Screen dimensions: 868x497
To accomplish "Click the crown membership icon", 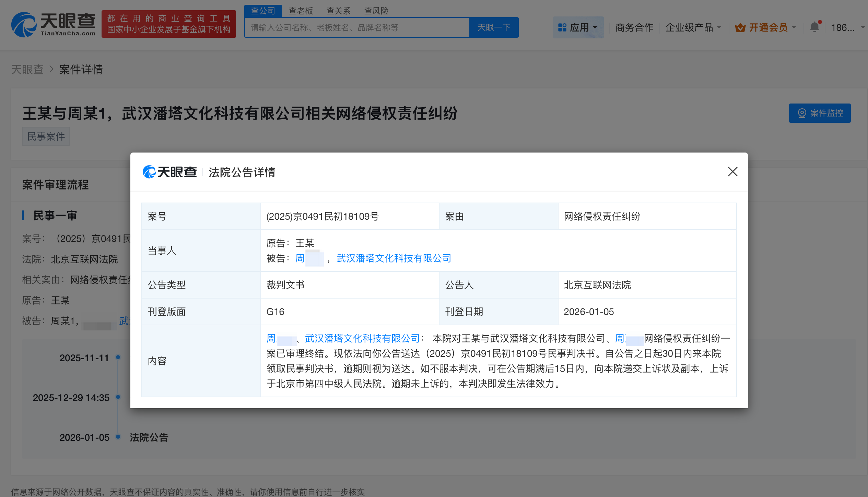I will [740, 27].
